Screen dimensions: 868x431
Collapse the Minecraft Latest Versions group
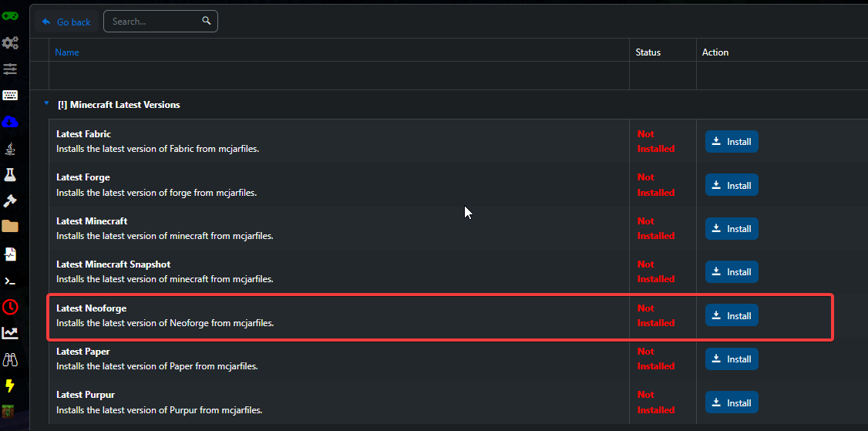pos(46,103)
